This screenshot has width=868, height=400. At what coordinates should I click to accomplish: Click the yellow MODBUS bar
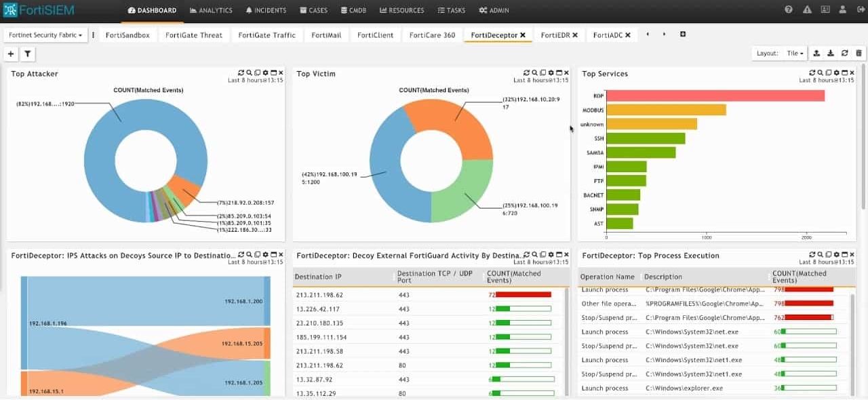pos(666,110)
